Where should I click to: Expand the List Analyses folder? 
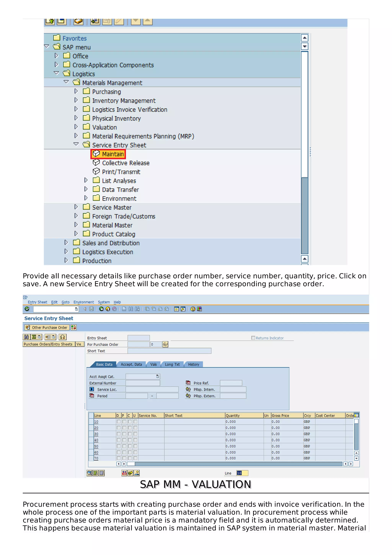(x=86, y=180)
